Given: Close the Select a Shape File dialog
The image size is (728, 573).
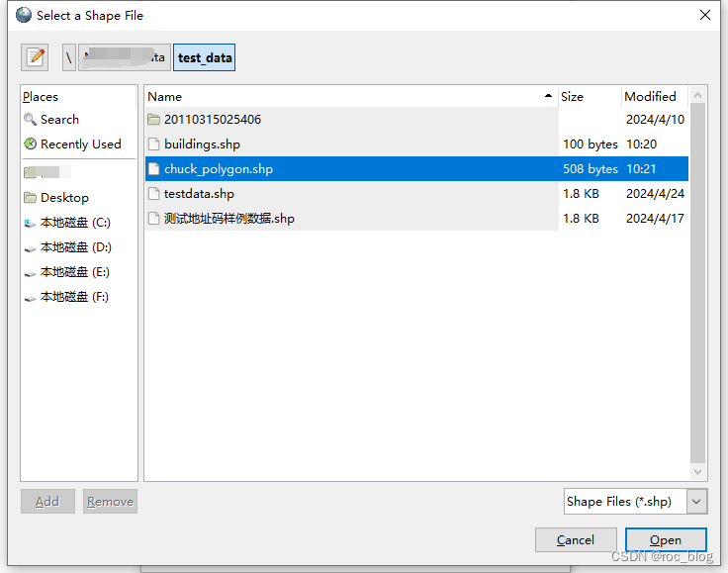Looking at the screenshot, I should click(x=705, y=15).
